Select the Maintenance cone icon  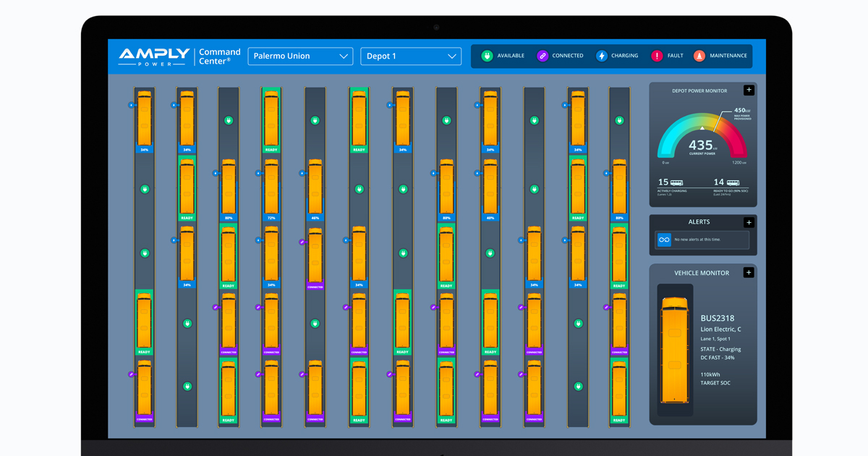[699, 56]
